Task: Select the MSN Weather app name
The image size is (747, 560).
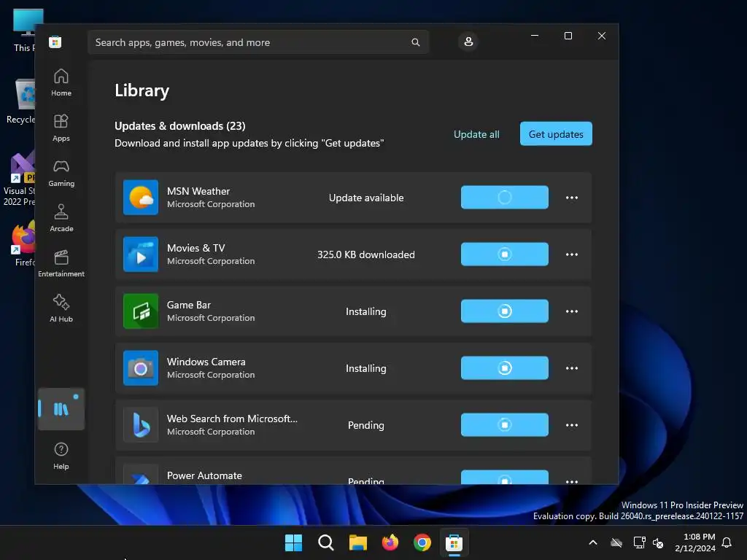Action: [x=198, y=191]
